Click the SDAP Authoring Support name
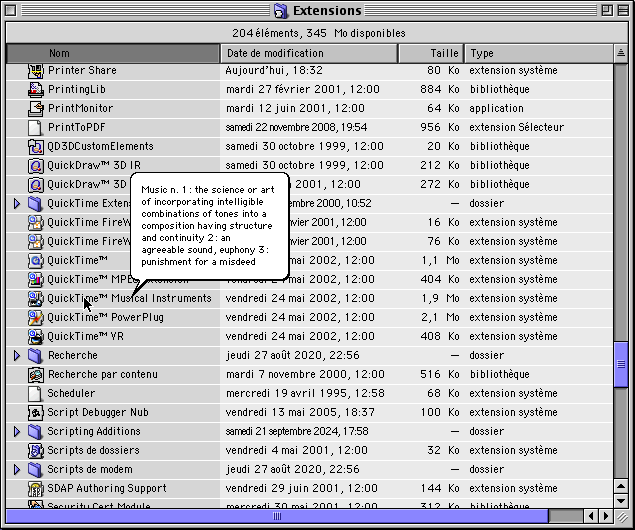This screenshot has width=635, height=530. pos(107,488)
